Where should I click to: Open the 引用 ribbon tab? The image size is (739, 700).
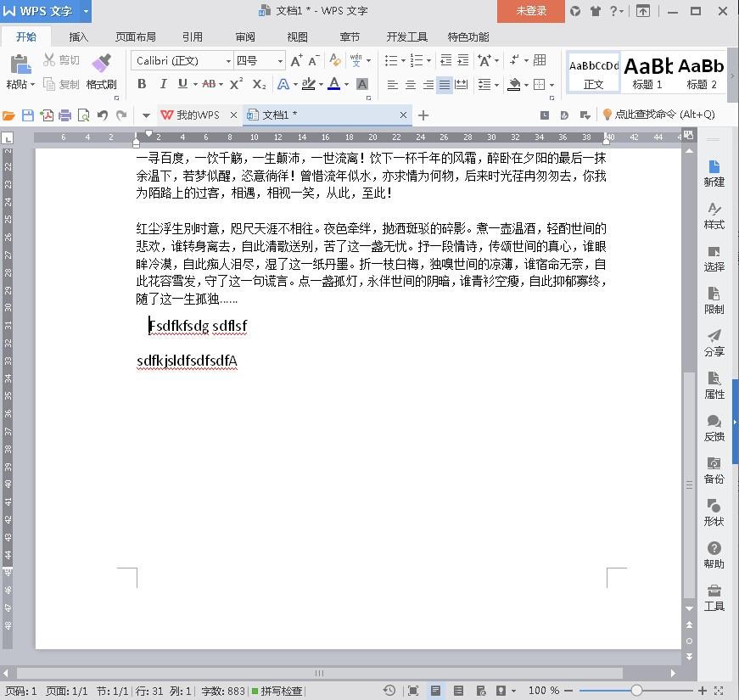pyautogui.click(x=193, y=36)
